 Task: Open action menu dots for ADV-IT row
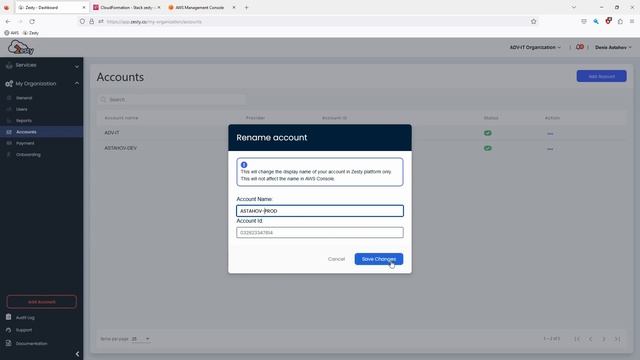click(x=550, y=133)
